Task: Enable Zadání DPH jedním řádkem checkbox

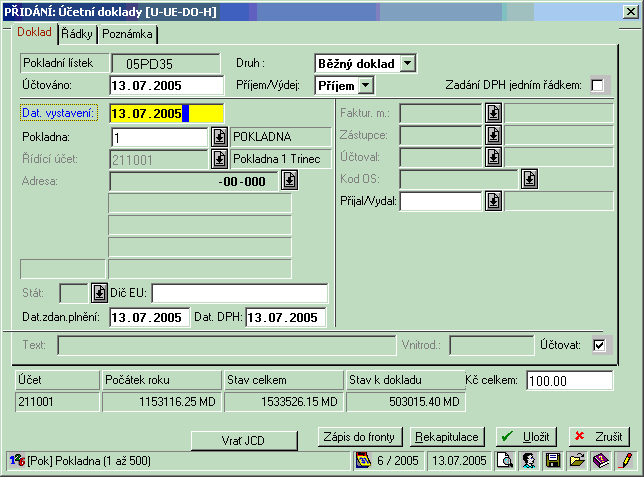Action: [598, 86]
